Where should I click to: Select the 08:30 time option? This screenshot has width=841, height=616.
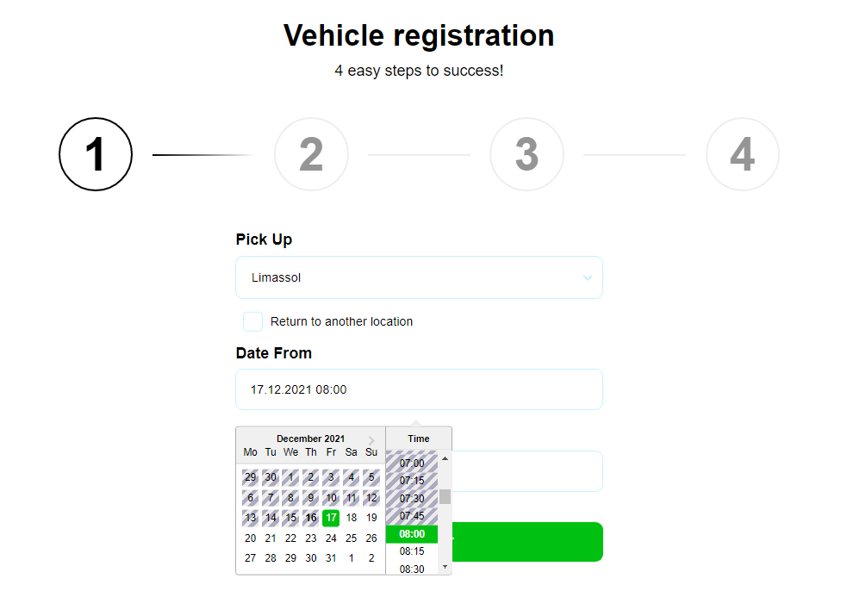pos(412,569)
